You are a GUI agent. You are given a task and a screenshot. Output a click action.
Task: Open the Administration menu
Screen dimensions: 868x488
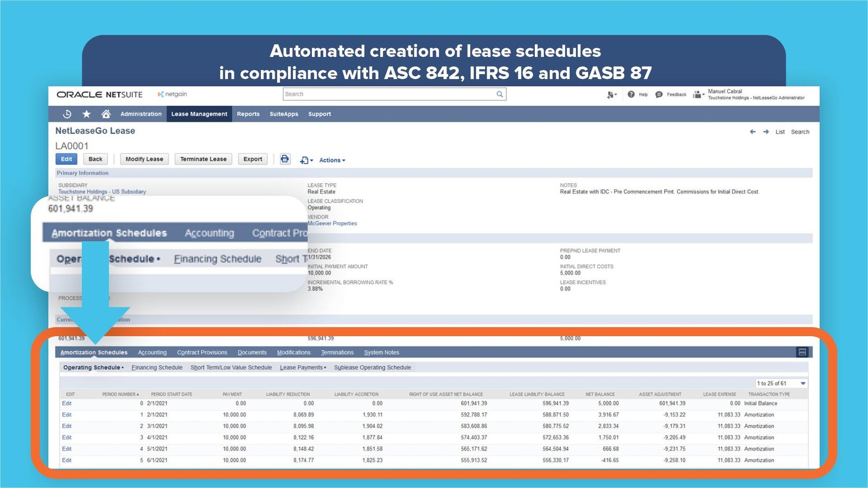point(141,114)
